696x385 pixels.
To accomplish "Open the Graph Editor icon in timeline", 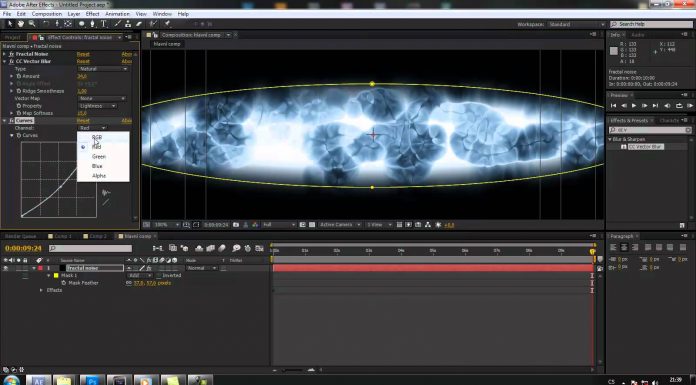I will 260,248.
